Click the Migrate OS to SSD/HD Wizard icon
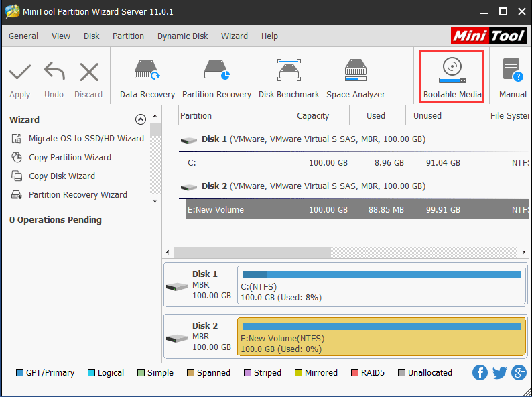Image resolution: width=532 pixels, height=397 pixels. 17,139
